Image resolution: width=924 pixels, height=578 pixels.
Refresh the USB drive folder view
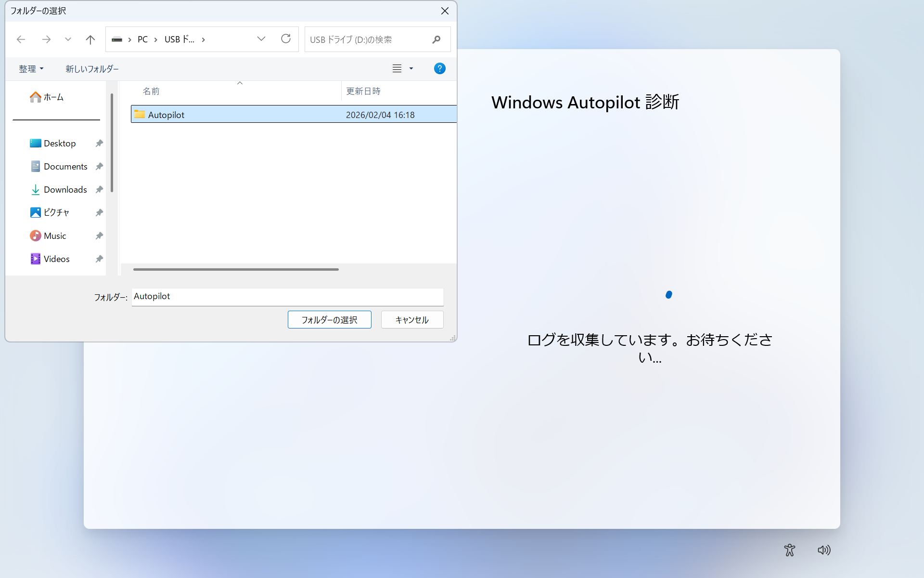(x=286, y=39)
